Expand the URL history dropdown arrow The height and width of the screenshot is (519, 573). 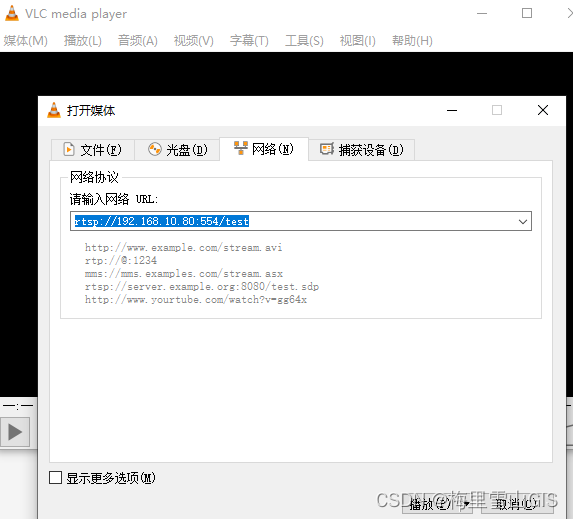click(523, 221)
